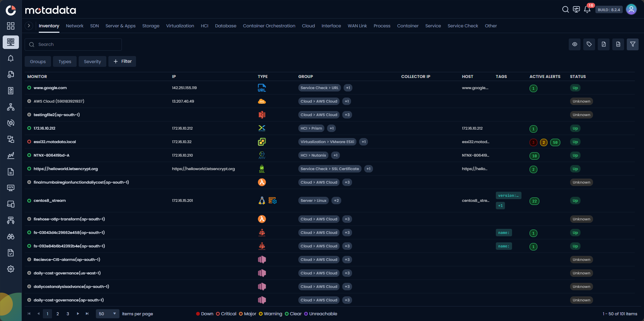Click the MONITOR column header
This screenshot has width=644, height=321.
[37, 77]
